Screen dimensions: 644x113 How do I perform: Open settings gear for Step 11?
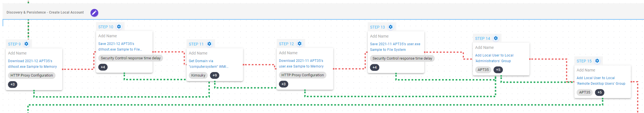[x=209, y=44]
